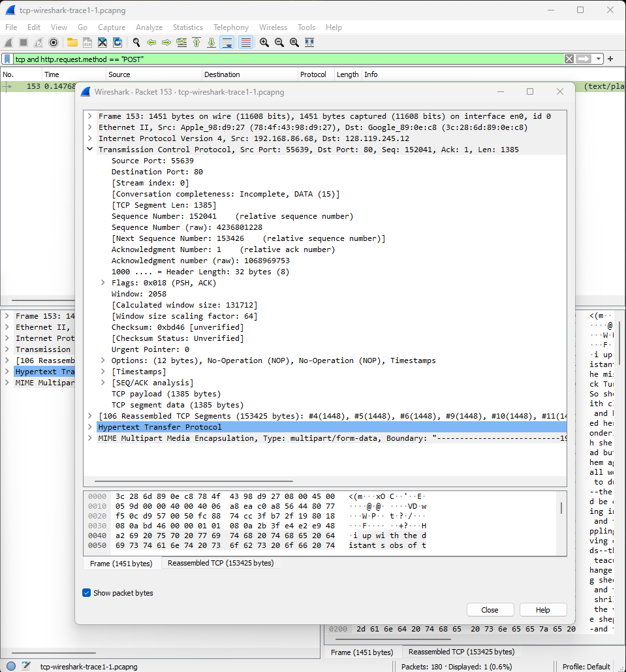This screenshot has height=672, width=626.
Task: Click the Help button in packet dialog
Action: point(542,610)
